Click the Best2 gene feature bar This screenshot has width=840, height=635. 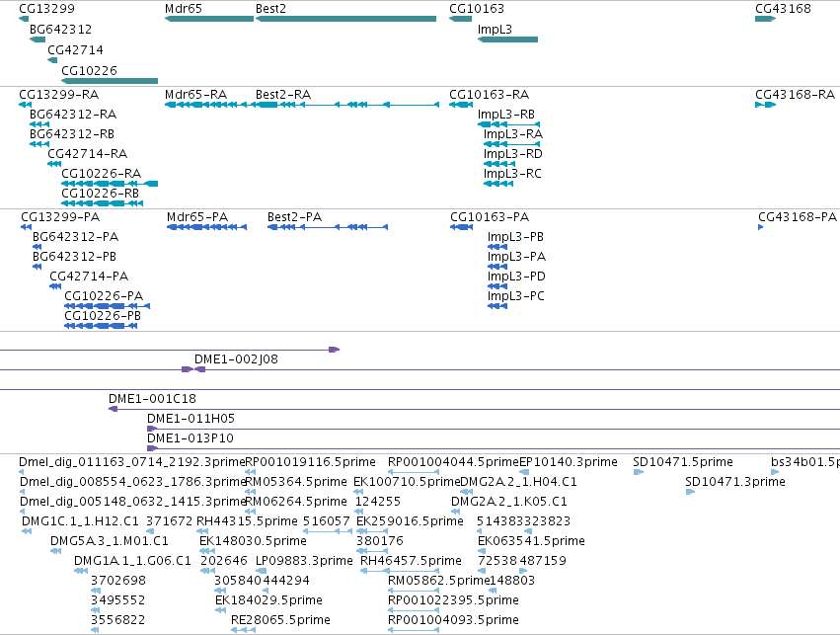[x=346, y=19]
